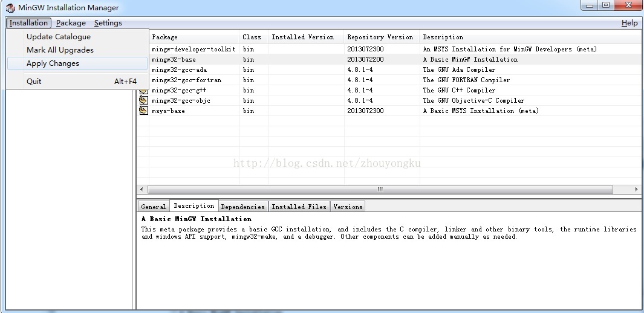The image size is (644, 313).
Task: Select the mingw32-gcc-g++ package
Action: [x=180, y=90]
